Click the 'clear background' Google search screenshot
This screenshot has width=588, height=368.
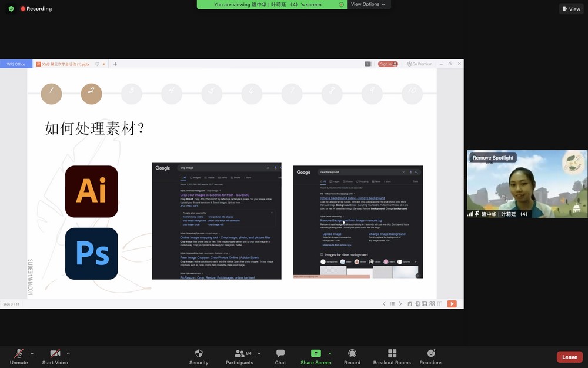point(358,222)
